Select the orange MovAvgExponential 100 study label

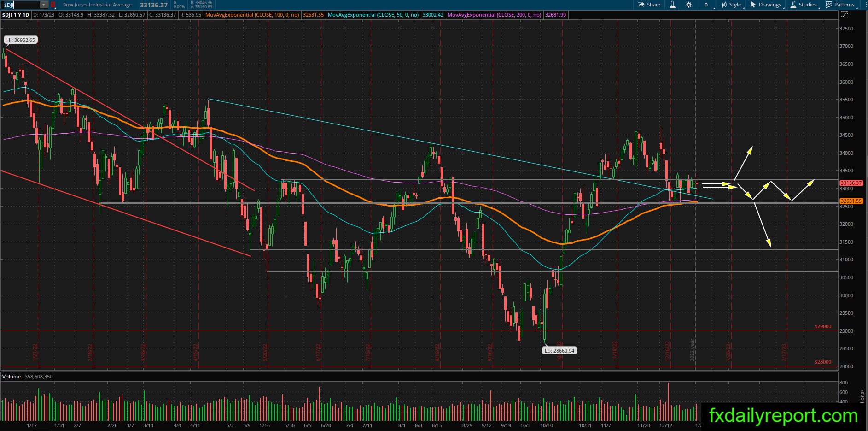(x=252, y=15)
